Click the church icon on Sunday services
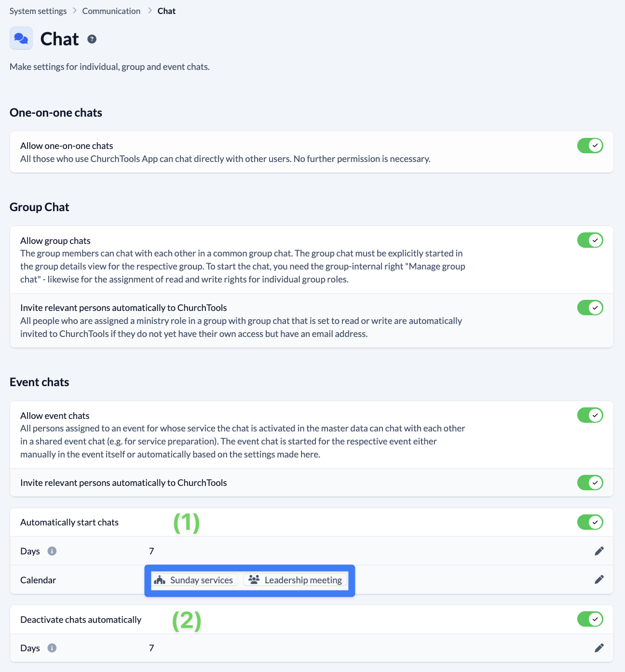625x672 pixels. (x=160, y=580)
